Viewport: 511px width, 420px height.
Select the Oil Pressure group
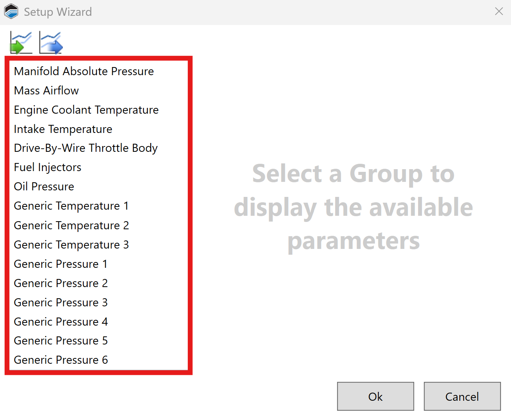[44, 186]
